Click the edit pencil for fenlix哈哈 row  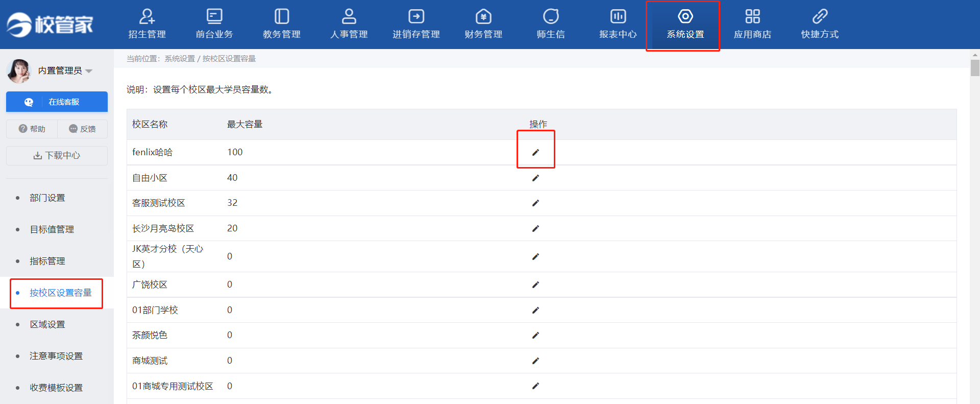click(x=535, y=152)
